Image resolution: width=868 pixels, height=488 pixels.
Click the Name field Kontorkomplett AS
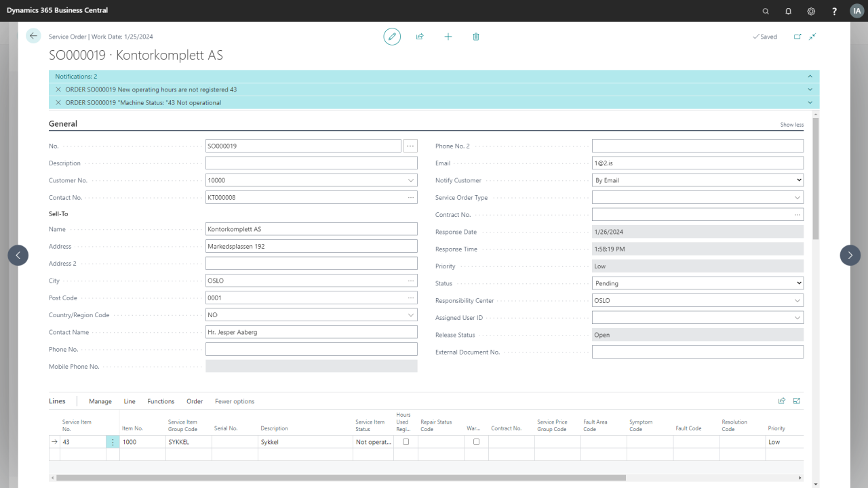tap(311, 229)
